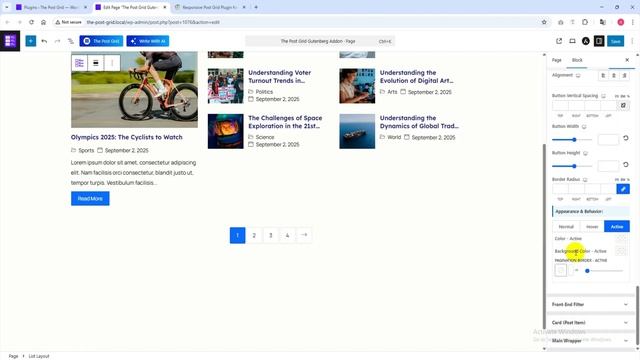Open Olympics 2025: The Cyclists to Watch title
640x360 pixels.
(127, 137)
